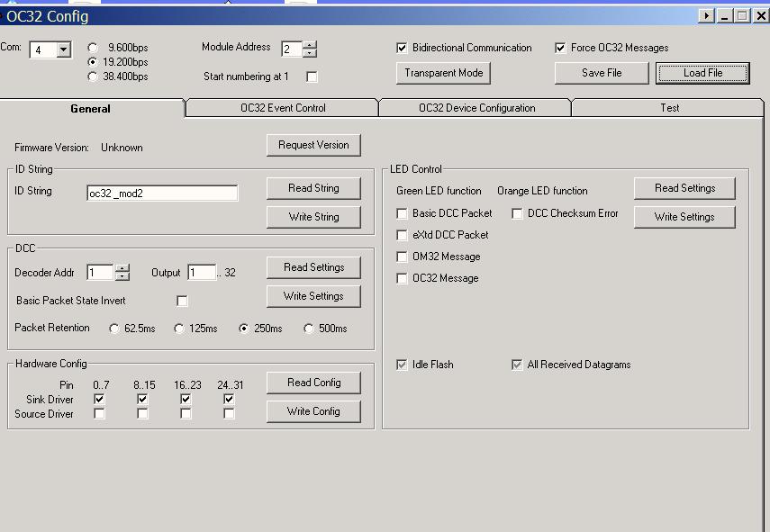Enable Start numbering at 1 checkbox
Image resolution: width=770 pixels, height=532 pixels.
tap(312, 77)
